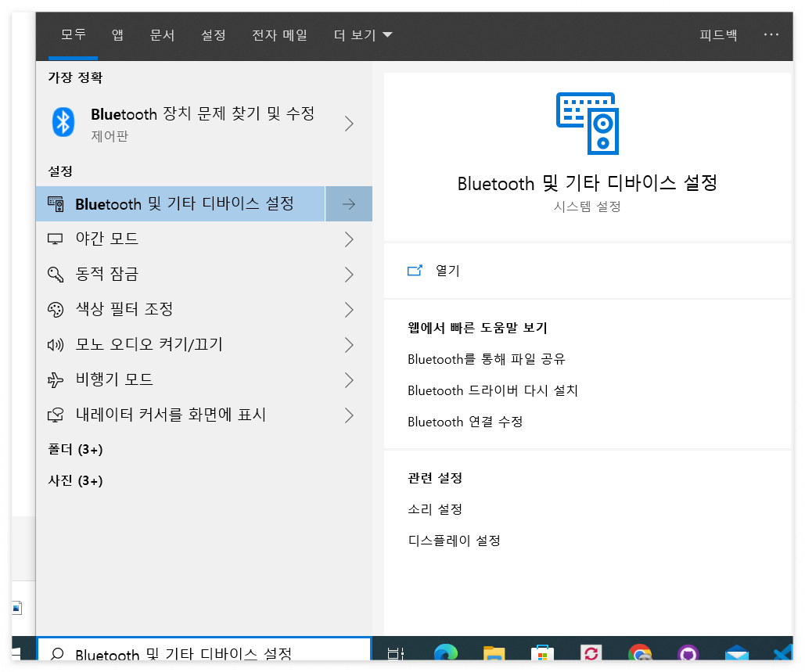
Task: Expand the 색상 필터 조정 chevron
Action: coord(349,310)
